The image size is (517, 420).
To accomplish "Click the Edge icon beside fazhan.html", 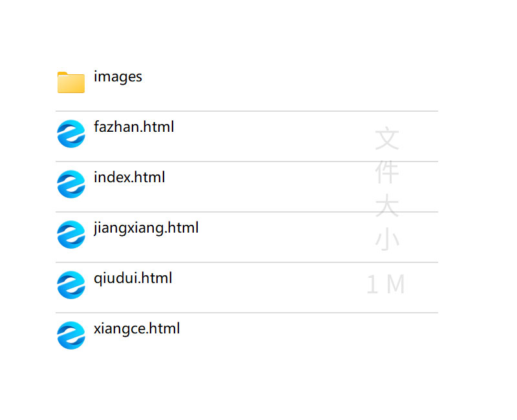I will click(x=70, y=134).
